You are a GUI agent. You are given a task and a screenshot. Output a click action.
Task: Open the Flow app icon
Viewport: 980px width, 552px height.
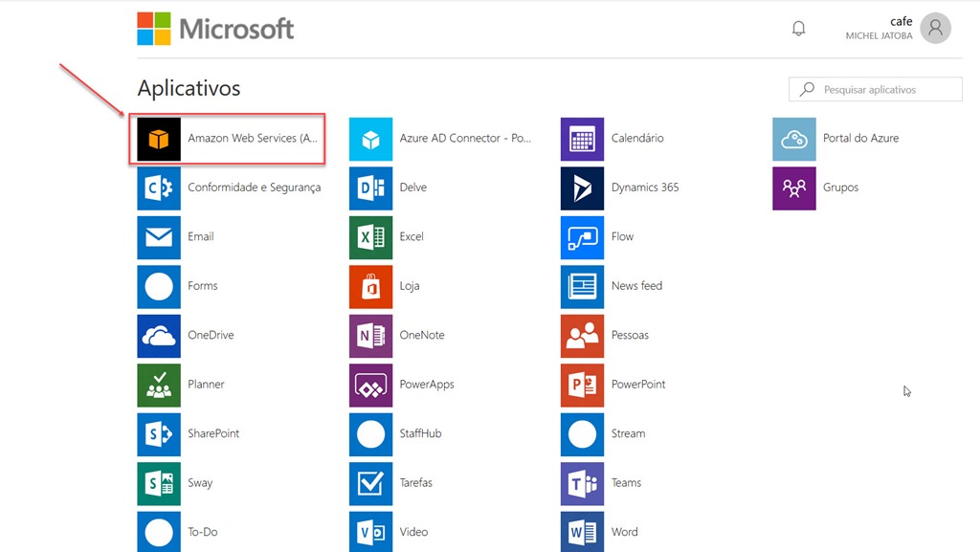tap(582, 237)
